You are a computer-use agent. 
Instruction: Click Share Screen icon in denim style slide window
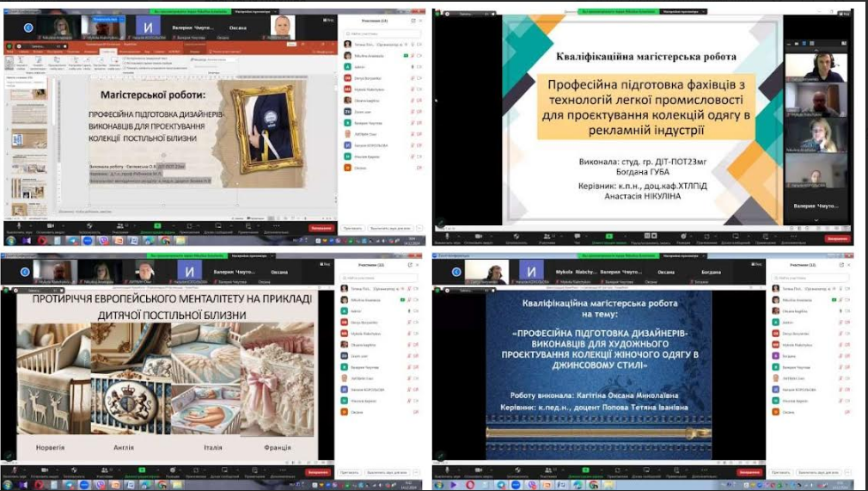pos(585,470)
